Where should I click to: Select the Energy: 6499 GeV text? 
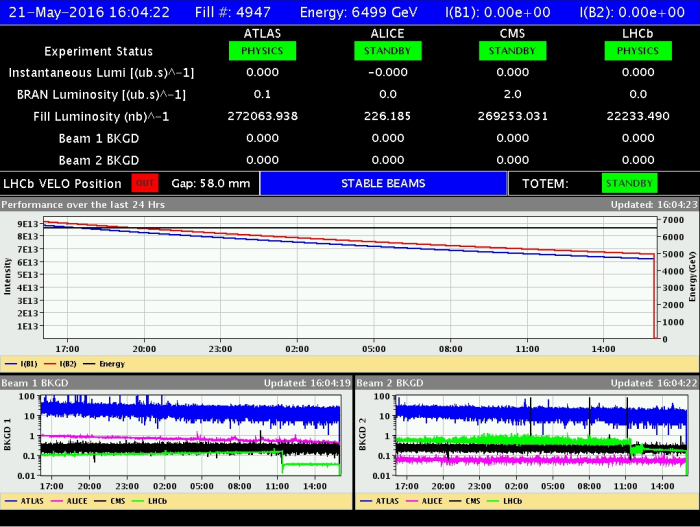[359, 12]
